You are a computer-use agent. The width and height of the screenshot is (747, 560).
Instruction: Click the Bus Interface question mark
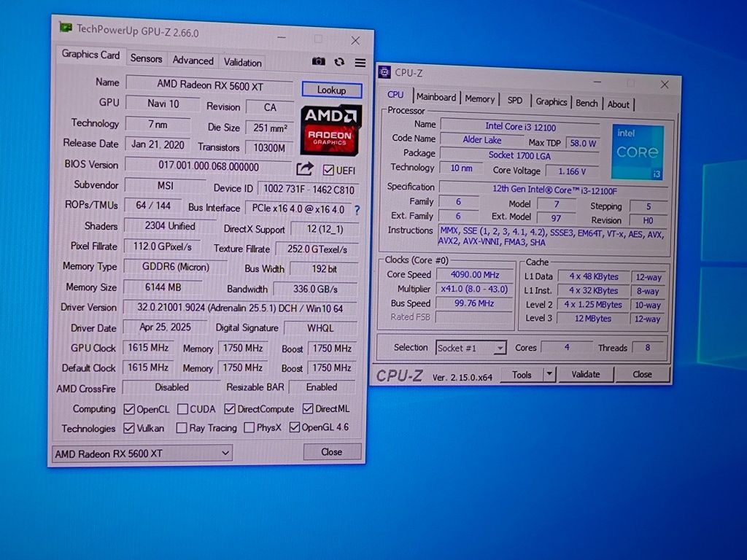357,210
